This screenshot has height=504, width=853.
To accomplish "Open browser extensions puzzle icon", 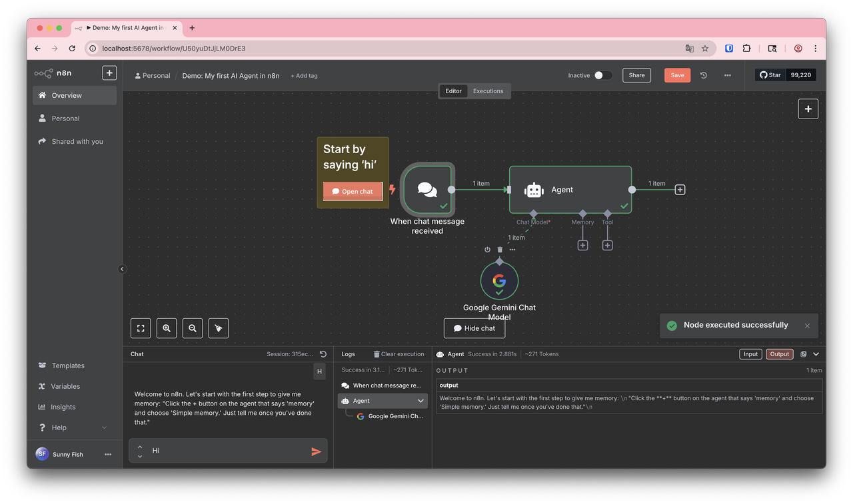I will tap(746, 49).
